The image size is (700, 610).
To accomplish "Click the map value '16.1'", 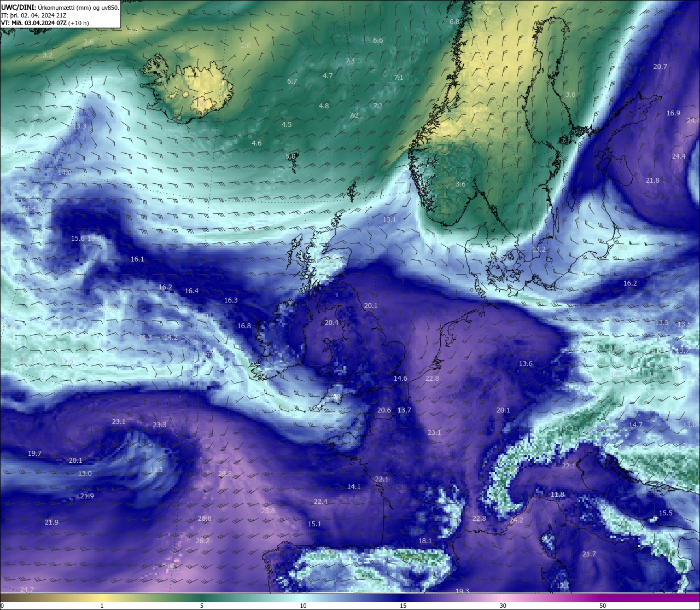I will (137, 259).
